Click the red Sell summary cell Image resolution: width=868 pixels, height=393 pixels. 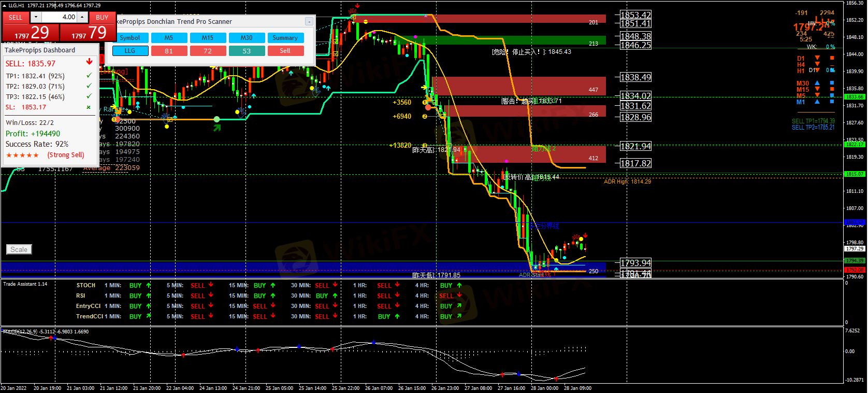[285, 51]
